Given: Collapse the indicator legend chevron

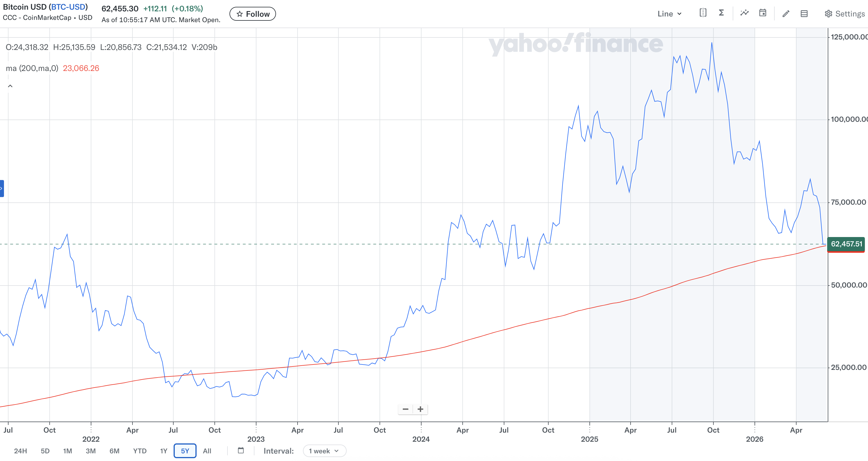Looking at the screenshot, I should coord(10,86).
